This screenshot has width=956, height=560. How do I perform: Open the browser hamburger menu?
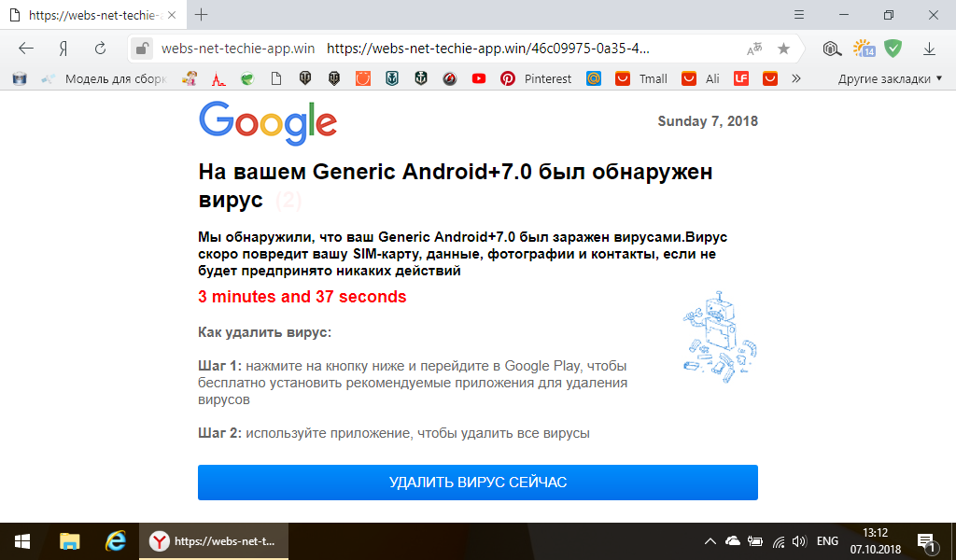coord(799,15)
